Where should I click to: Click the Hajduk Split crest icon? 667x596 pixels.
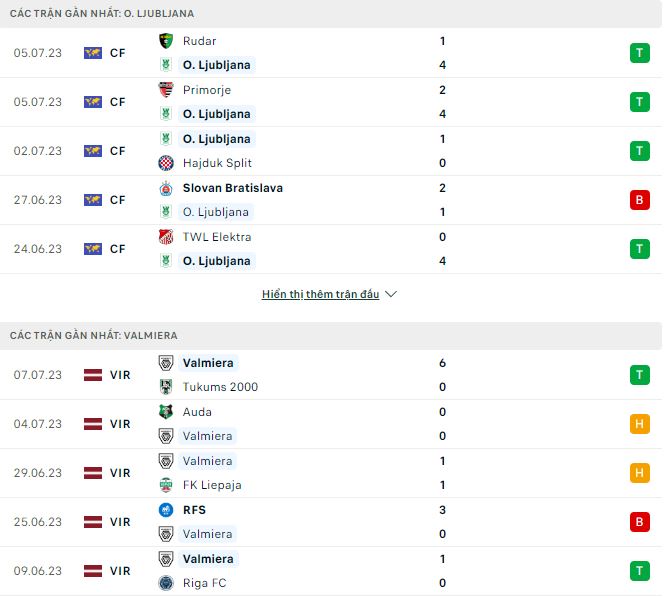coord(166,163)
